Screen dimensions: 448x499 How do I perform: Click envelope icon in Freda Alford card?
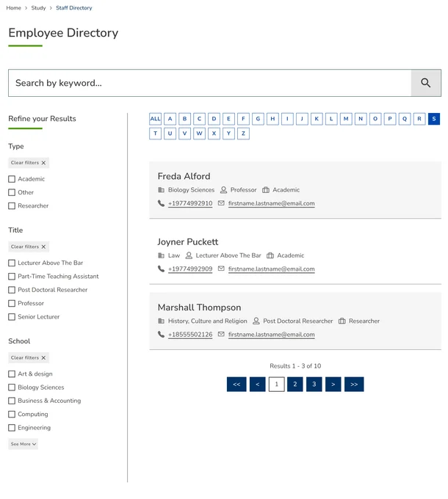[221, 203]
